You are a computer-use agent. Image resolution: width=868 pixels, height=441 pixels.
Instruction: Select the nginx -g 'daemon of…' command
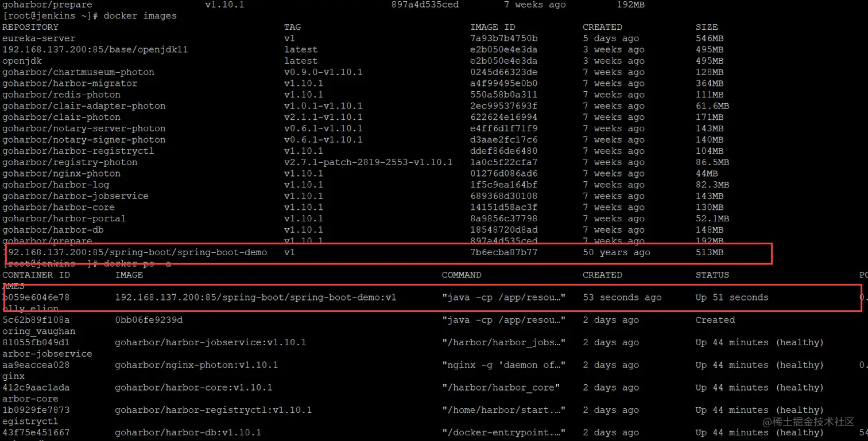tap(504, 365)
